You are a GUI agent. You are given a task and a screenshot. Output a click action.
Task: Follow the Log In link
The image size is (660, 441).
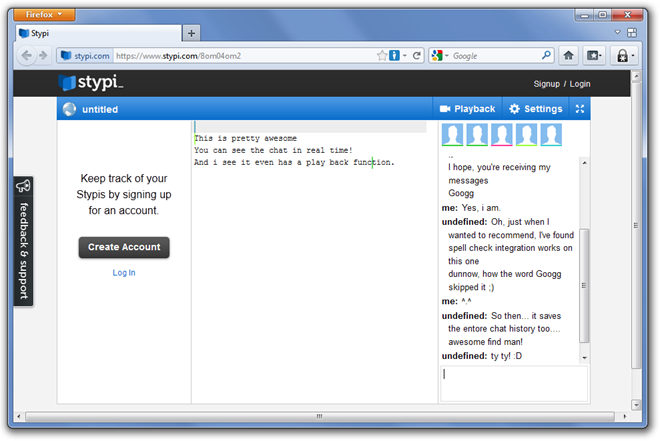coord(124,272)
